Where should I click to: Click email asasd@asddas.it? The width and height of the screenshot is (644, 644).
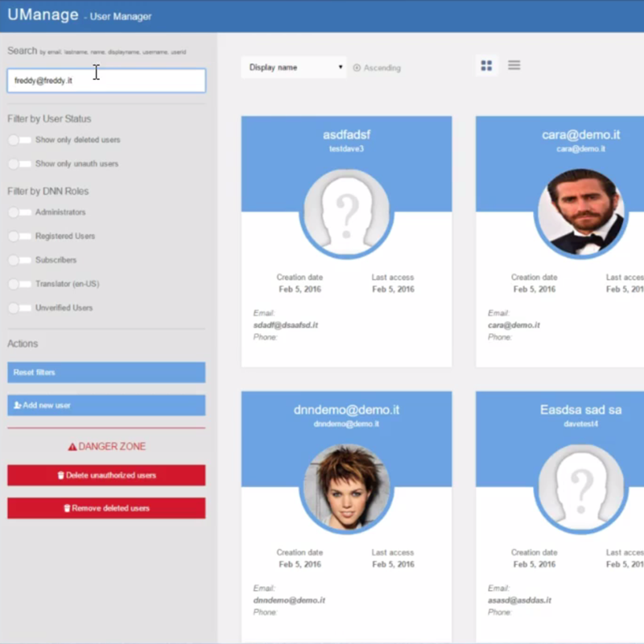tap(519, 600)
